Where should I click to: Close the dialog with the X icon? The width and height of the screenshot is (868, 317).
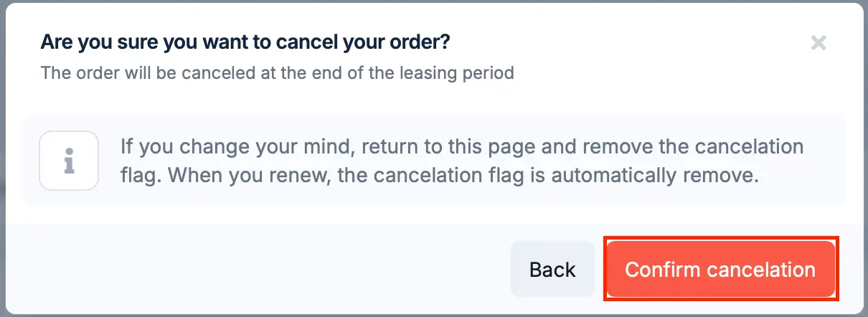click(819, 43)
